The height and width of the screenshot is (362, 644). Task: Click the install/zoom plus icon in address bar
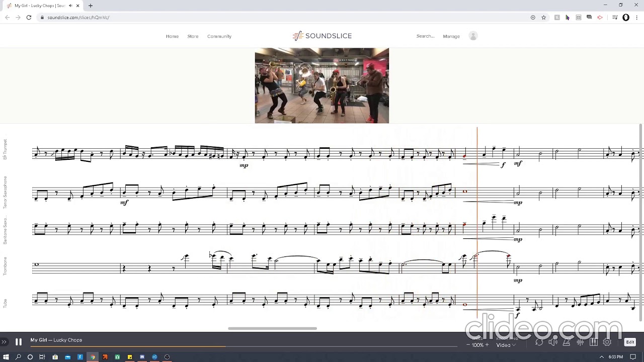point(533,18)
